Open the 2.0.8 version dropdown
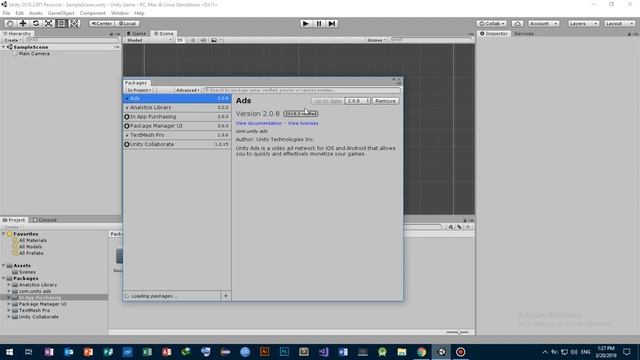This screenshot has height=360, width=640. tap(358, 101)
